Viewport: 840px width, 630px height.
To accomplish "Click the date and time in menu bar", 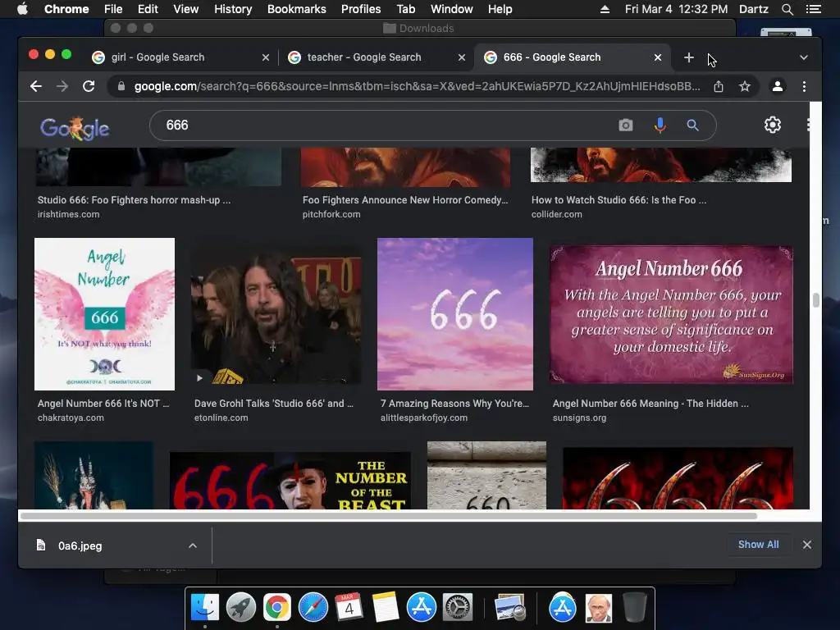I will pyautogui.click(x=676, y=9).
